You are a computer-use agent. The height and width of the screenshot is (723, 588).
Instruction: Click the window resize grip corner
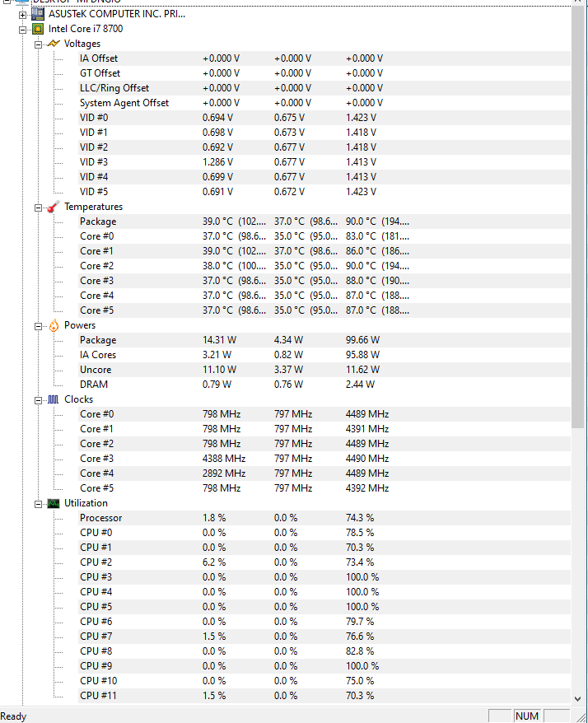coord(581,717)
